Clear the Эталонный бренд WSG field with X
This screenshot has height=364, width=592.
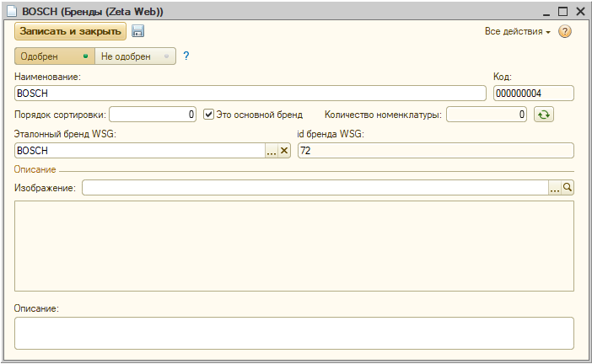tap(284, 151)
